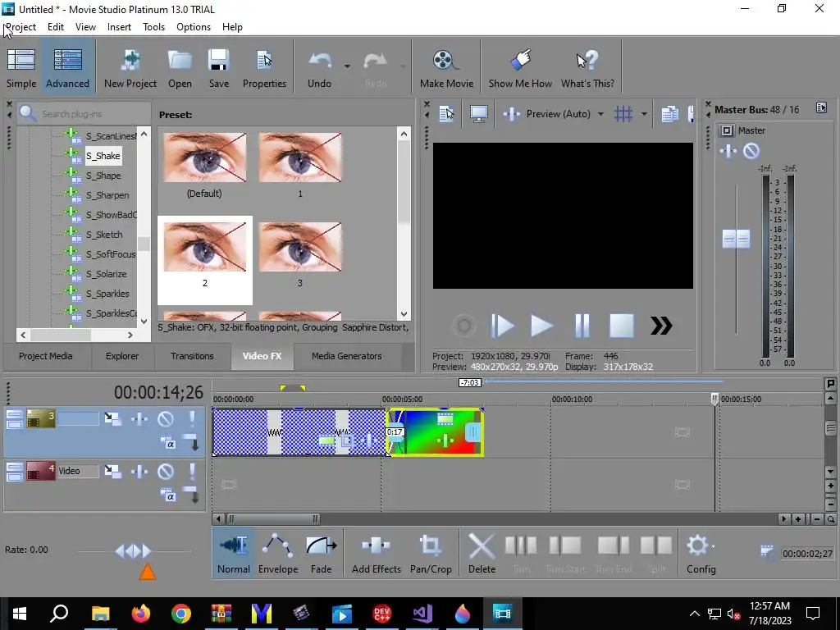Screen dimensions: 840x630
Task: Open timeline Config settings
Action: [701, 555]
